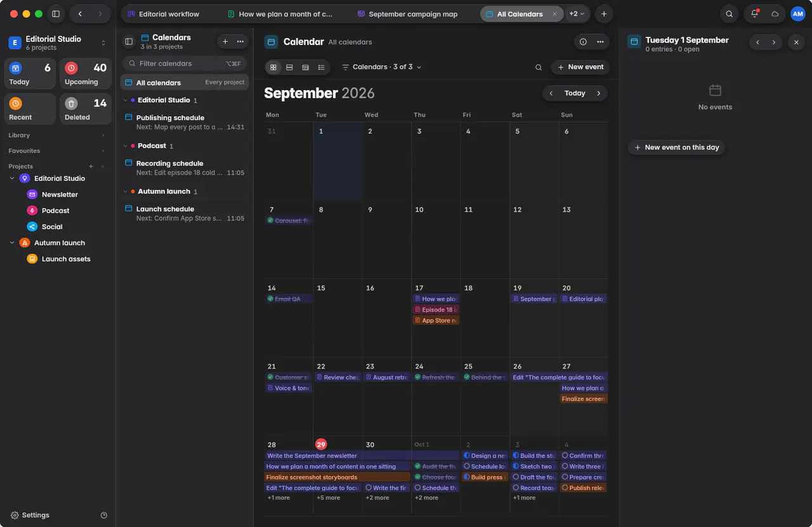Show +5 more events on 29
812x527 pixels.
click(329, 498)
